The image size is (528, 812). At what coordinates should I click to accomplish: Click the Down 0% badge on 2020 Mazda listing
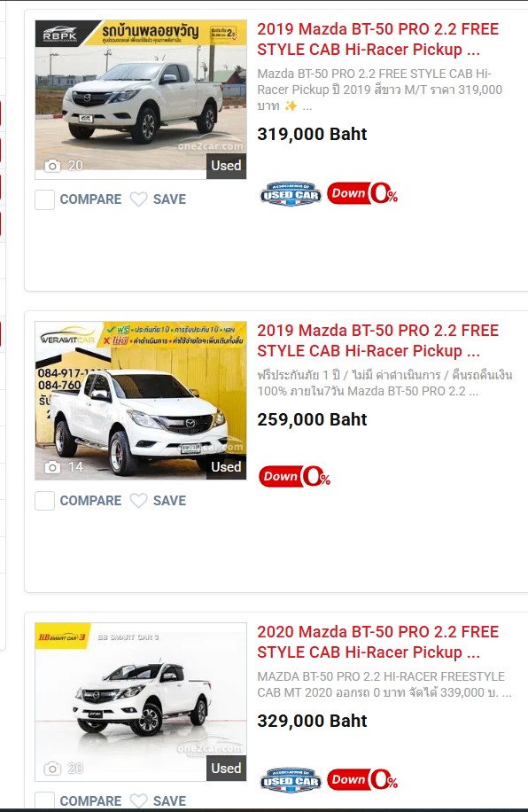click(x=362, y=779)
